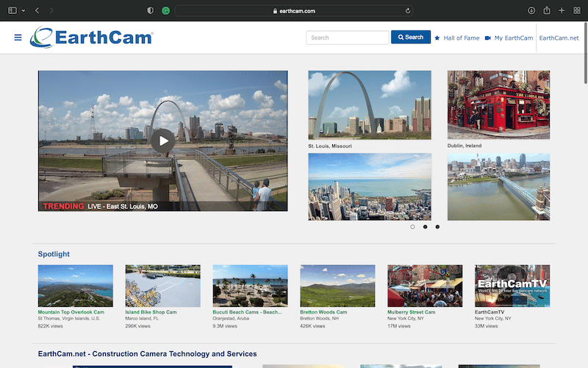Open the river bridge cityscape thumbnail
This screenshot has height=368, width=588.
click(498, 187)
